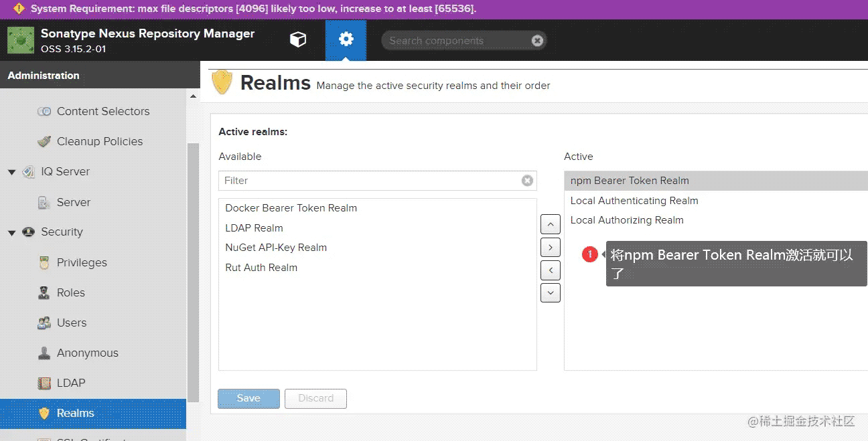Click the IQ Server folder icon
The image size is (868, 441).
(29, 172)
